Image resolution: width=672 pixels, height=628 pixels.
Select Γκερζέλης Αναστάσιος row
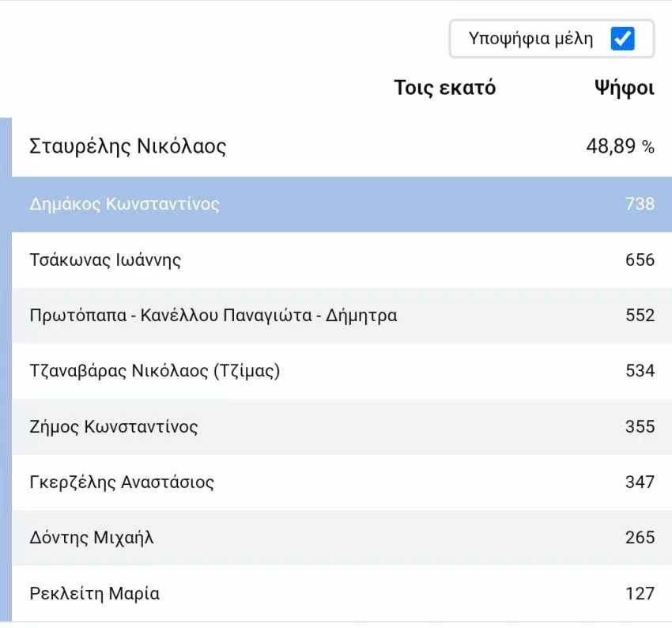tap(342, 482)
